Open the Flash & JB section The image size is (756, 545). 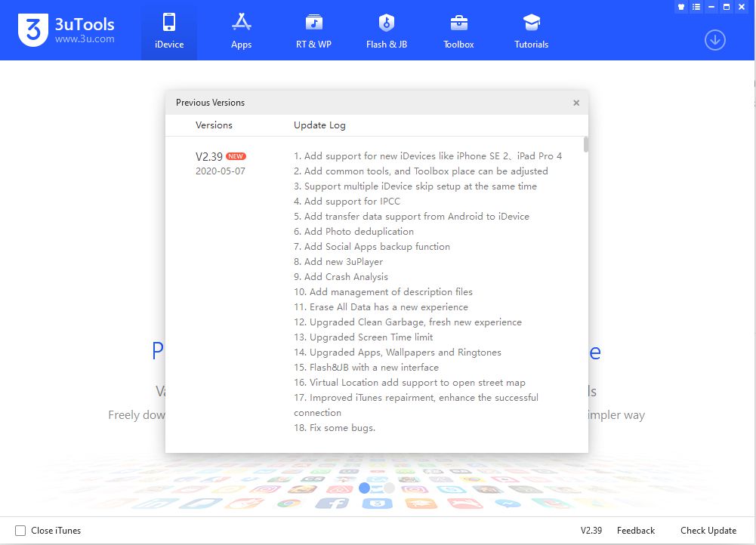click(386, 31)
